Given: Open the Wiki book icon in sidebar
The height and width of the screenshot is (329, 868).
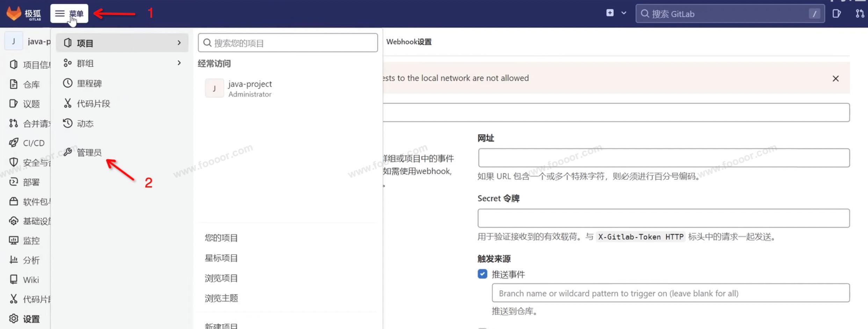Looking at the screenshot, I should point(14,279).
